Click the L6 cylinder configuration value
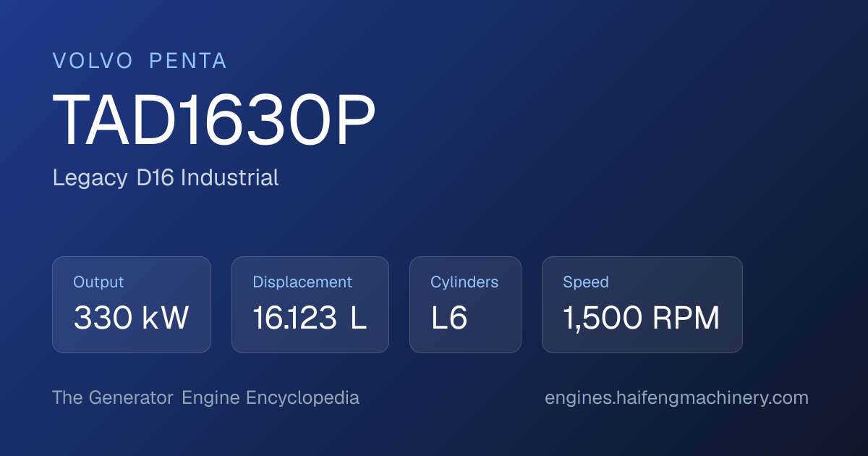Screen dimensions: 868x456 pyautogui.click(x=449, y=318)
